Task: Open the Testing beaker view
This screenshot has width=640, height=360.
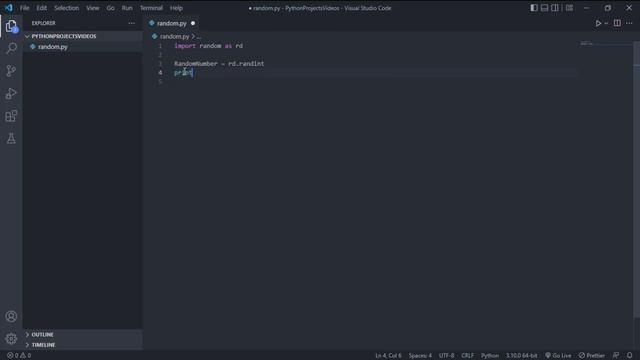Action: tap(11, 138)
